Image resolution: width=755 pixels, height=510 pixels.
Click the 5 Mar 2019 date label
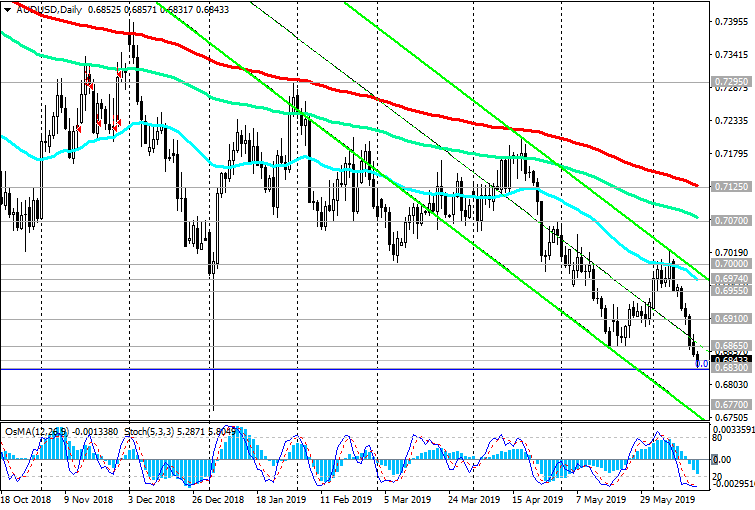click(x=407, y=499)
